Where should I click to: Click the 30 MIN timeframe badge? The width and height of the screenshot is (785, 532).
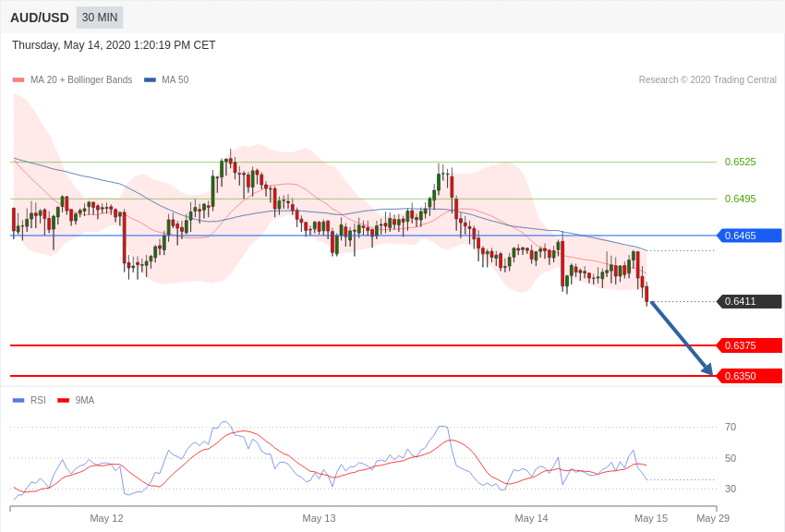100,18
